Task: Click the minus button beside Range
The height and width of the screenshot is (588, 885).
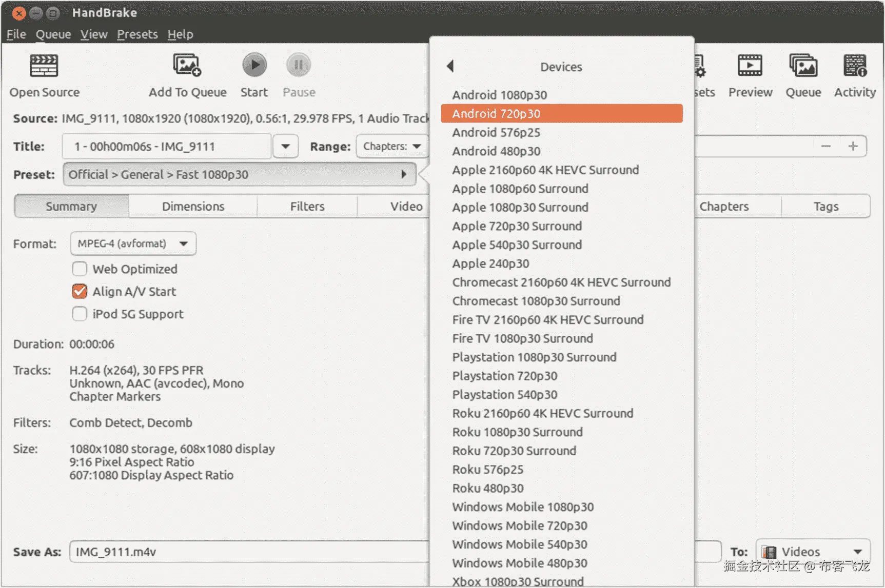Action: point(825,146)
